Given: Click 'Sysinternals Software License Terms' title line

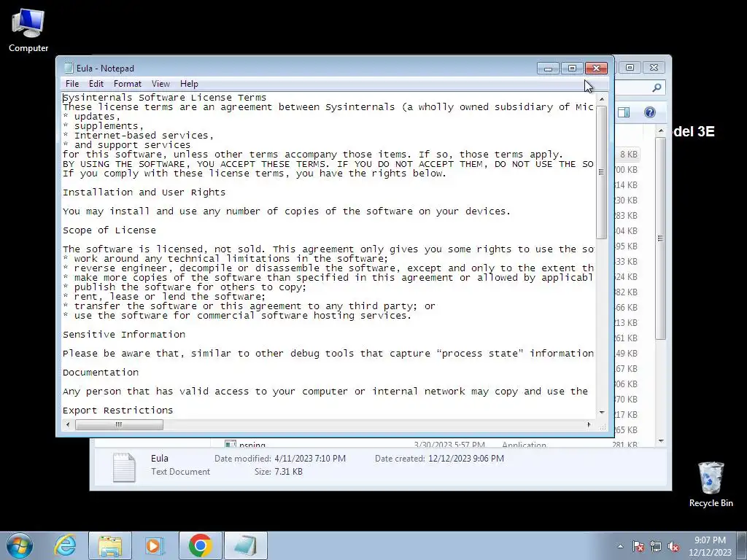Looking at the screenshot, I should [x=164, y=98].
